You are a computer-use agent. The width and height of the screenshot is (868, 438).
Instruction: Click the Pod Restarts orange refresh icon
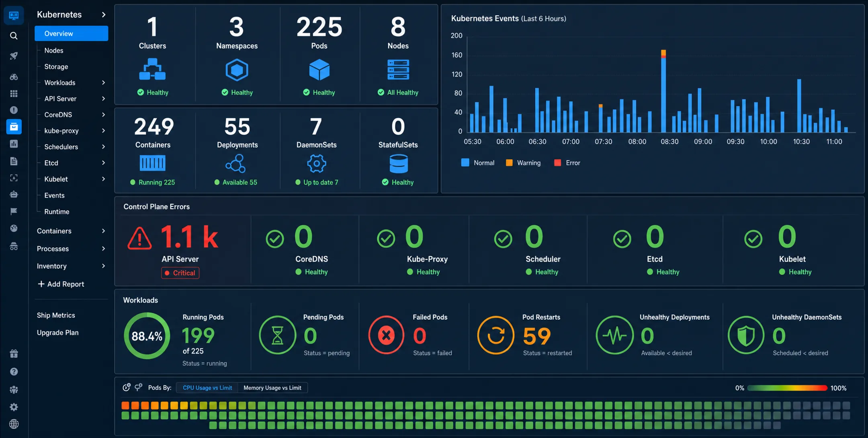click(495, 335)
